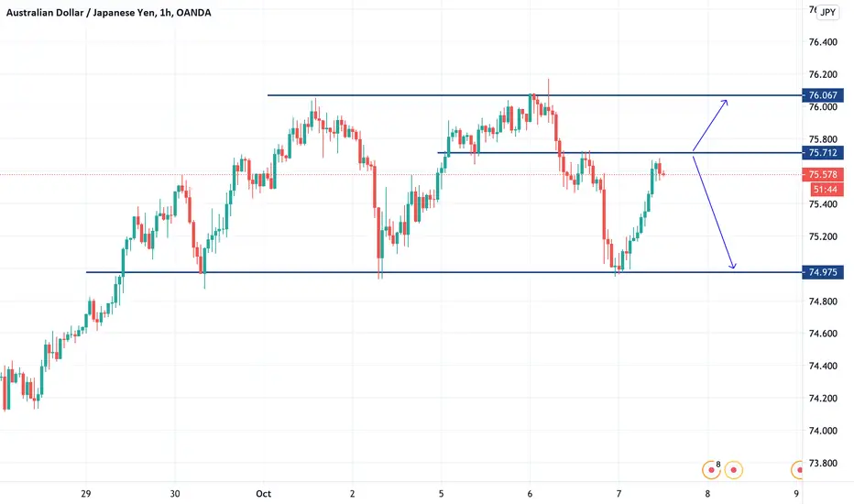
Task: Open the partially visible event icon near 9
Action: coord(797,470)
